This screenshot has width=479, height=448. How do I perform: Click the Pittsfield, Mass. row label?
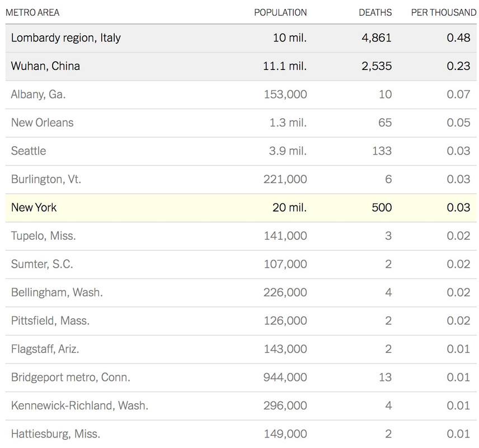tap(50, 321)
